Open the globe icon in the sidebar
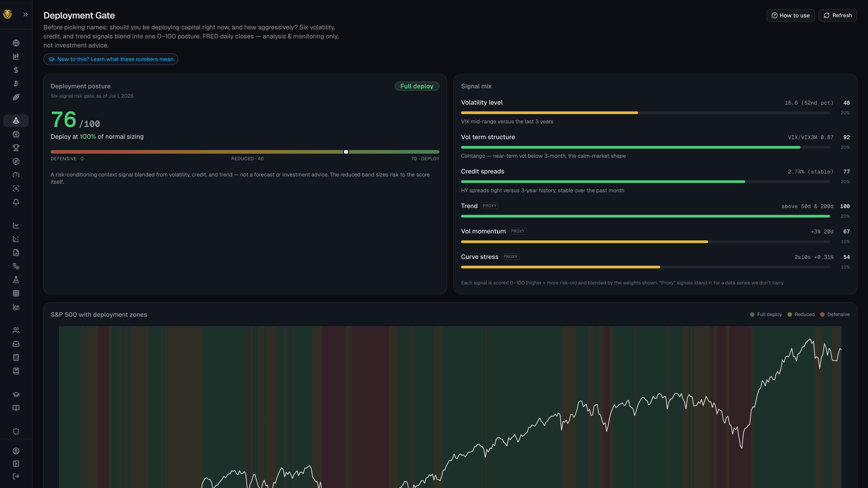 (16, 43)
